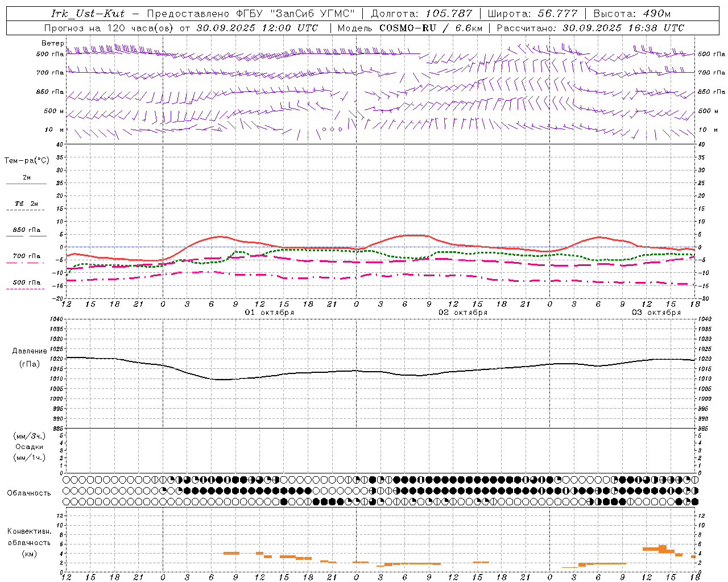Click the Облачность panel label
The image size is (728, 582).
point(29,493)
